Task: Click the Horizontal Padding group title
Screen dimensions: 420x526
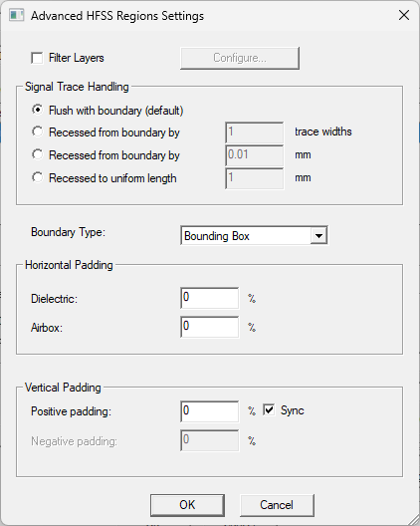Action: (x=69, y=265)
